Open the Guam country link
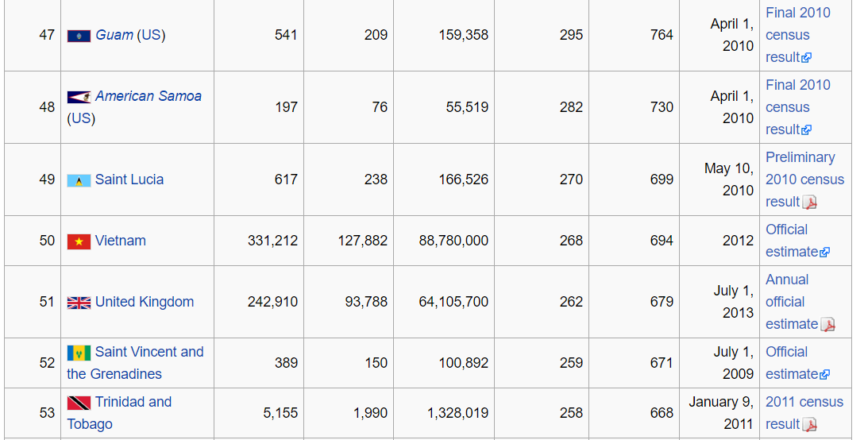The image size is (868, 440). click(x=114, y=35)
